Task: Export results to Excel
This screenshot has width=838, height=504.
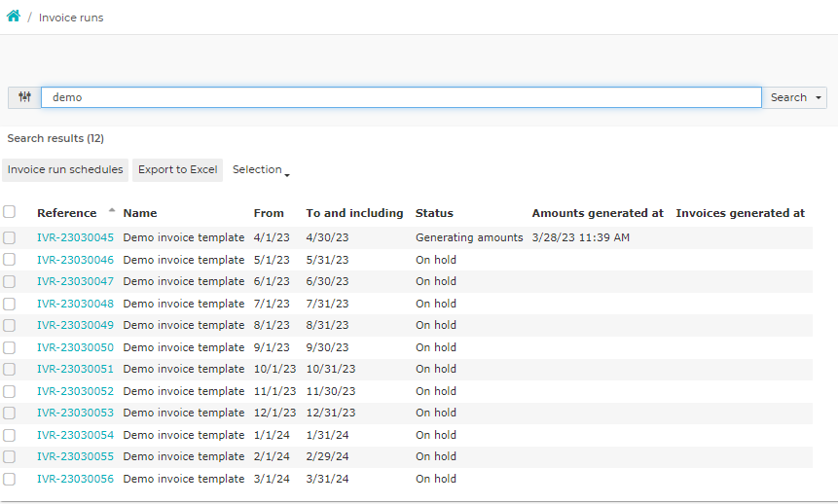Action: click(177, 170)
